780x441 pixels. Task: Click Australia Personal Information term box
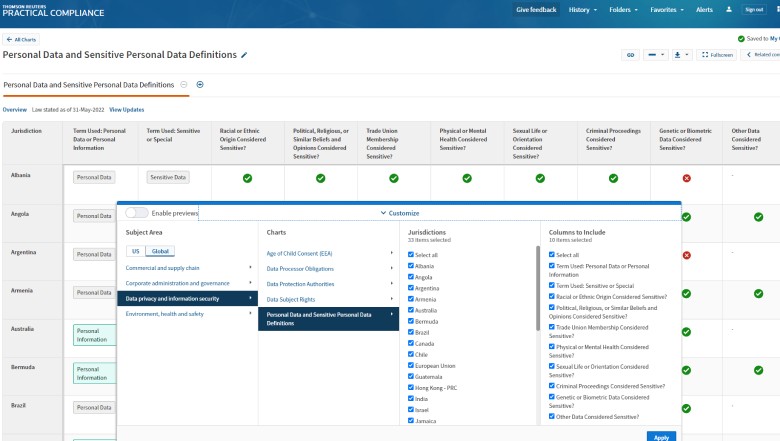pyautogui.click(x=95, y=335)
